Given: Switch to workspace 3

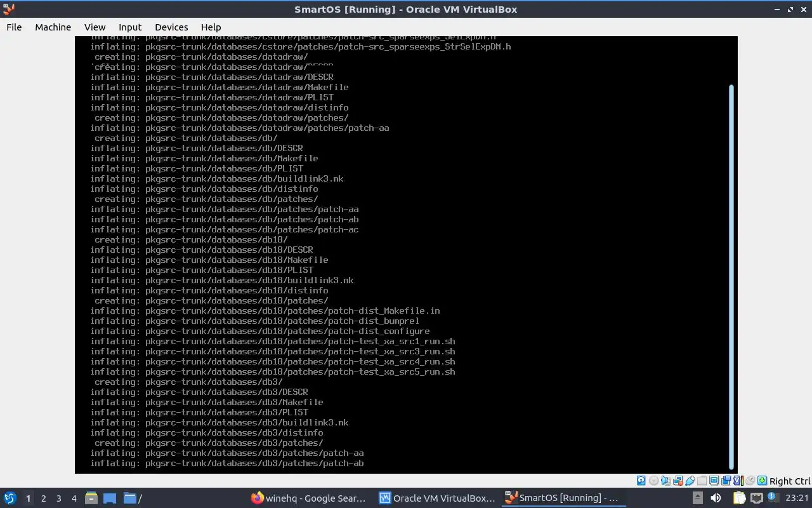Looking at the screenshot, I should click(x=58, y=498).
